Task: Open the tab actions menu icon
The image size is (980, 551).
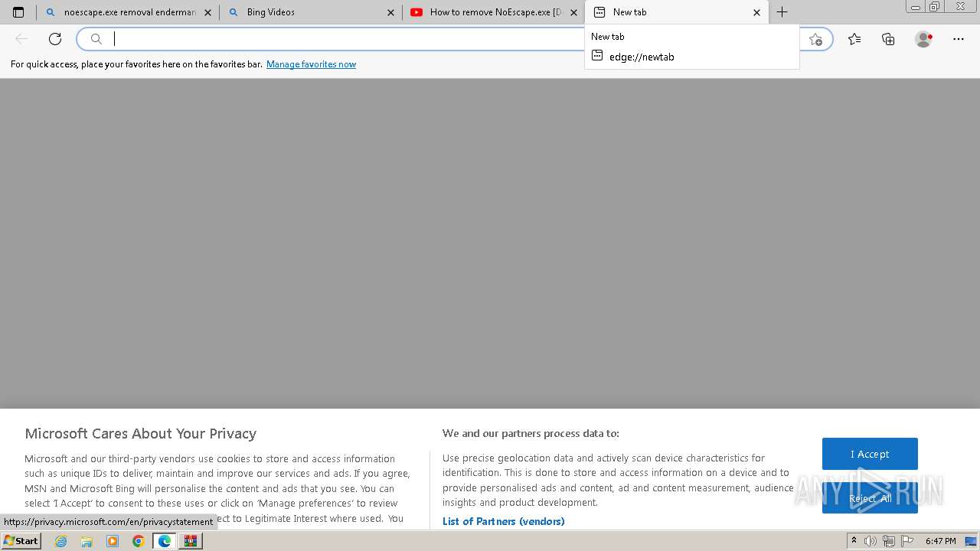Action: [18, 12]
